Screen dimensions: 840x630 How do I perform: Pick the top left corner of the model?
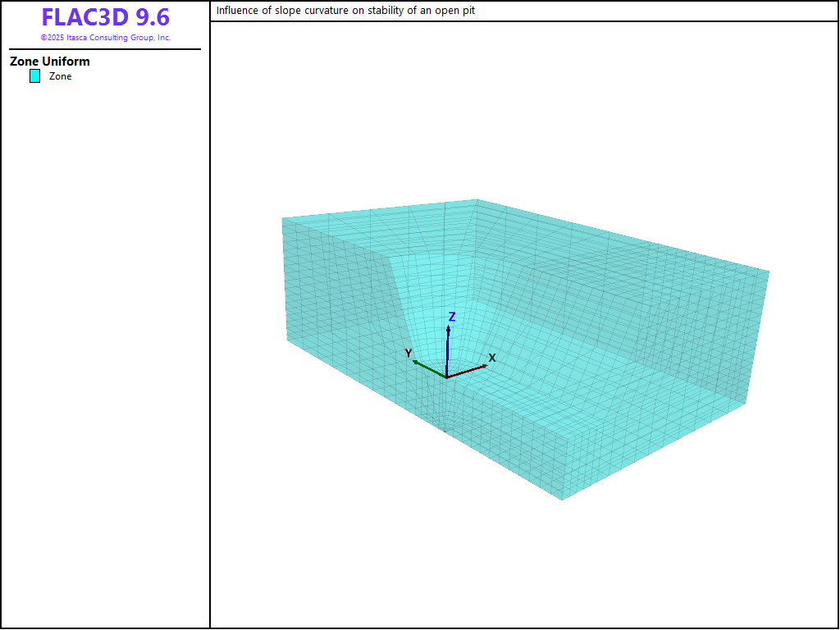283,219
